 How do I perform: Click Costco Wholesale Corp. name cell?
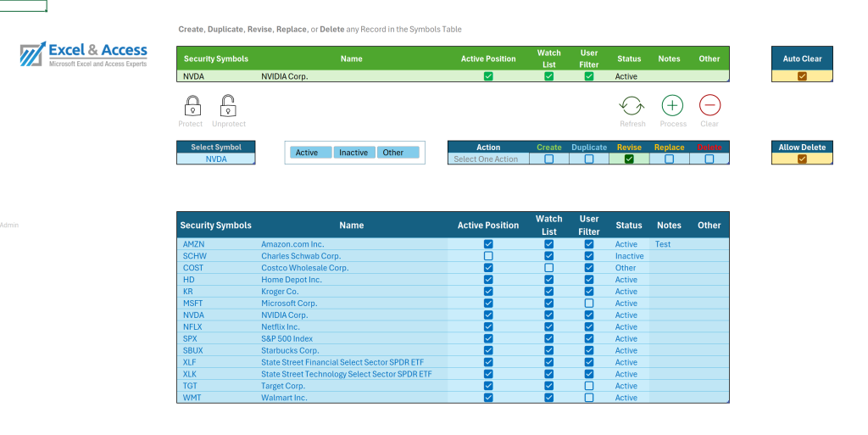[352, 268]
